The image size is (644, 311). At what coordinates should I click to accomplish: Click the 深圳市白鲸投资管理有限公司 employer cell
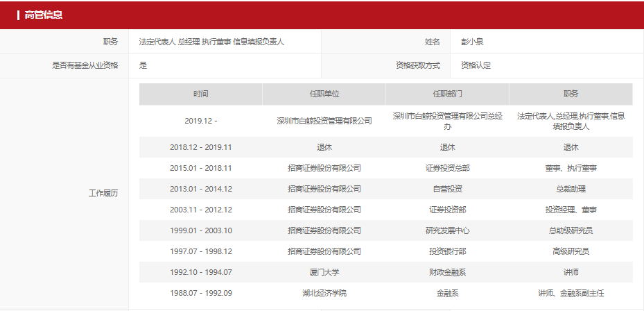324,121
